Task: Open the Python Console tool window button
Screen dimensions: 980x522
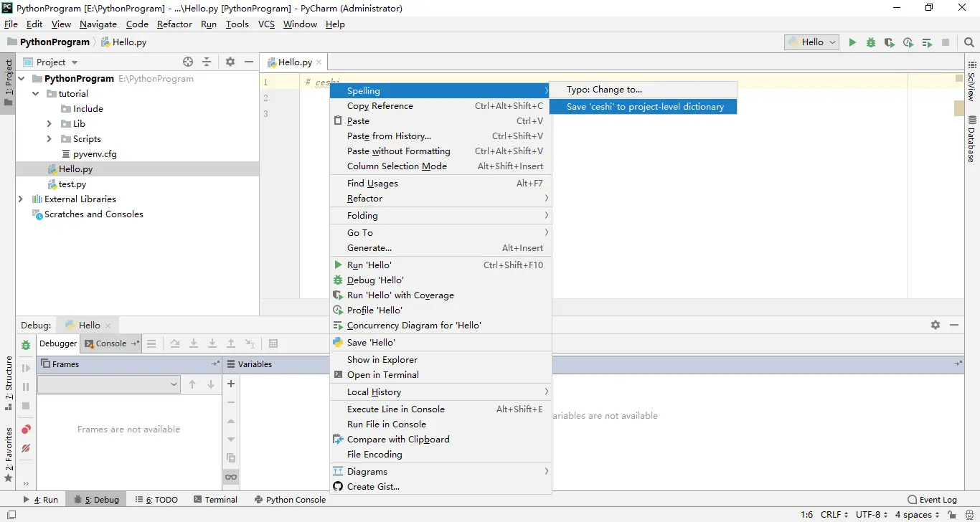Action: tap(289, 500)
